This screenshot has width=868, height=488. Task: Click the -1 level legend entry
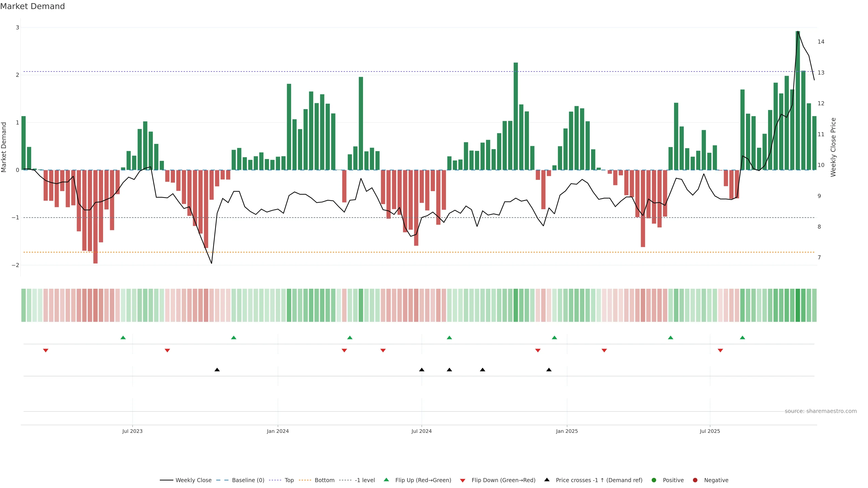pyautogui.click(x=365, y=480)
